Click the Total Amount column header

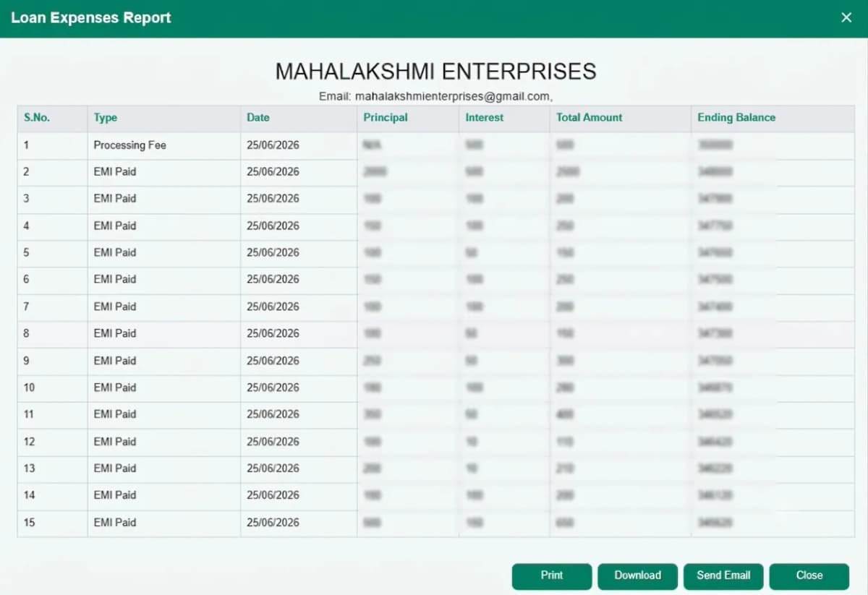tap(621, 118)
